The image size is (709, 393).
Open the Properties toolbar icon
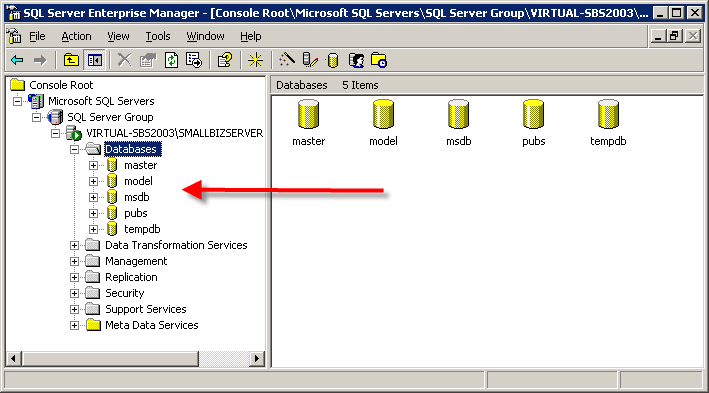147,60
